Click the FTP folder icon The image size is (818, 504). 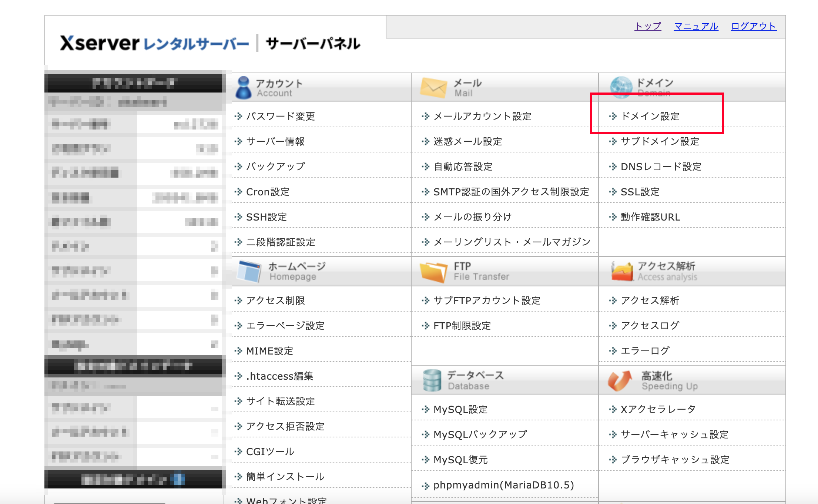[x=433, y=272]
